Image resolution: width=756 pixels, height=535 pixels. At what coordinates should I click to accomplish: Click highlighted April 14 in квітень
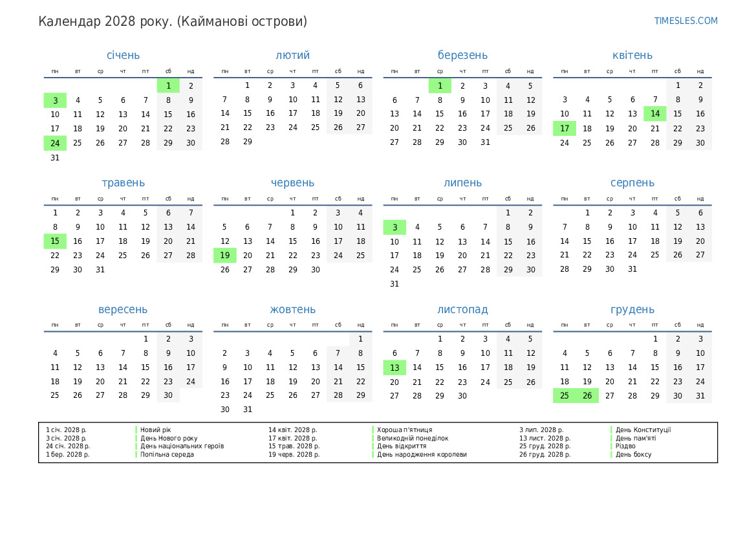654,114
